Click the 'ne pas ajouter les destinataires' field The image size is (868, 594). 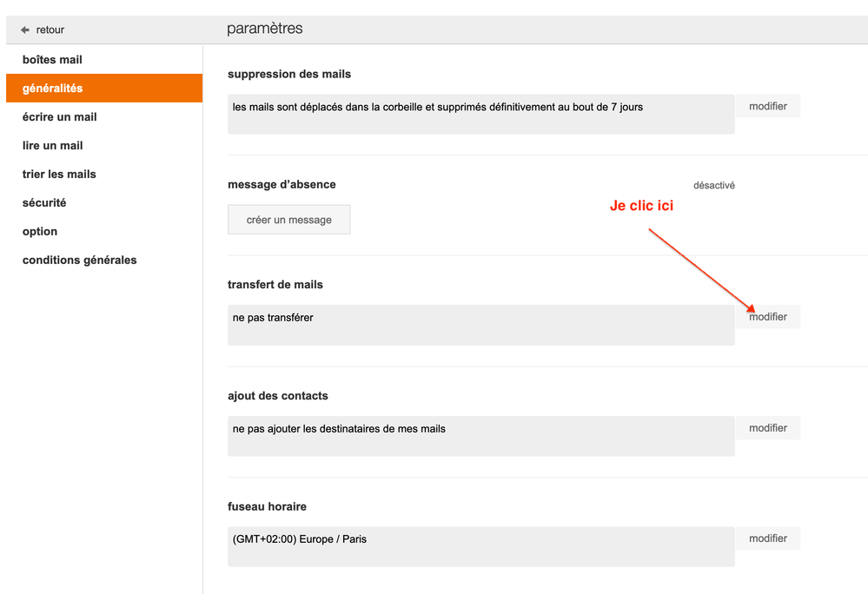click(x=480, y=436)
